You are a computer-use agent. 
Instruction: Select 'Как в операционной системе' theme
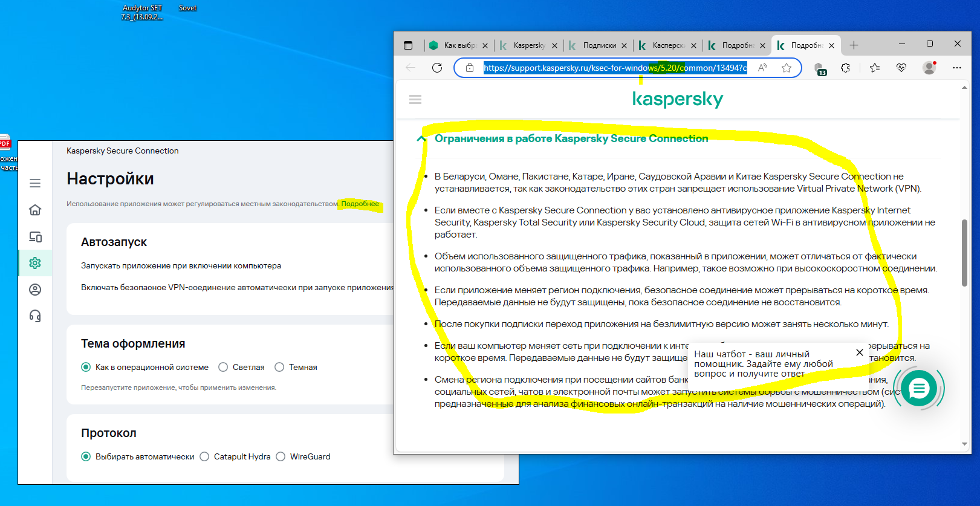pyautogui.click(x=86, y=367)
